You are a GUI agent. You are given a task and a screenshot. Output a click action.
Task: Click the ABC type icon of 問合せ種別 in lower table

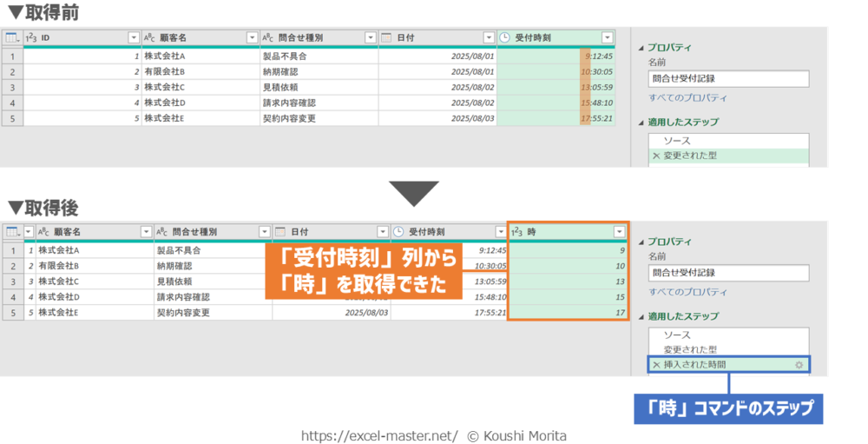[161, 232]
